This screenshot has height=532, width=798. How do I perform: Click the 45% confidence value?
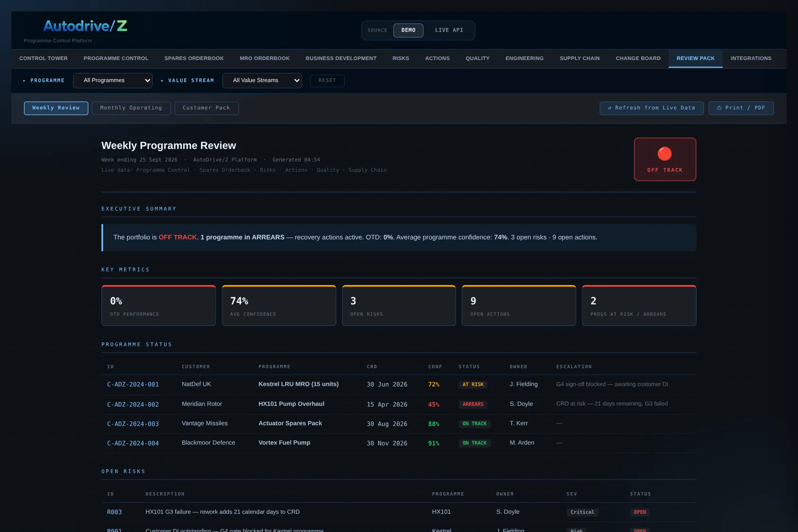(434, 404)
